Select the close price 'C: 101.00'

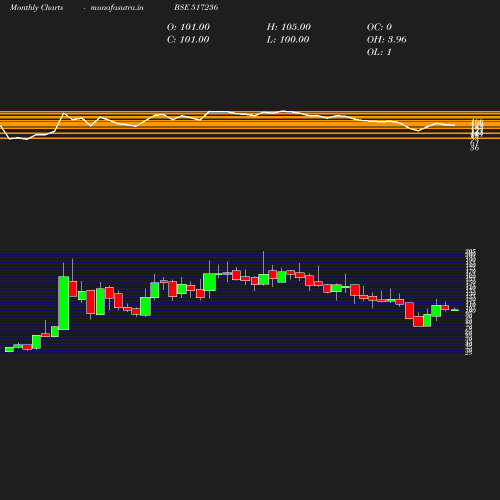[188, 40]
